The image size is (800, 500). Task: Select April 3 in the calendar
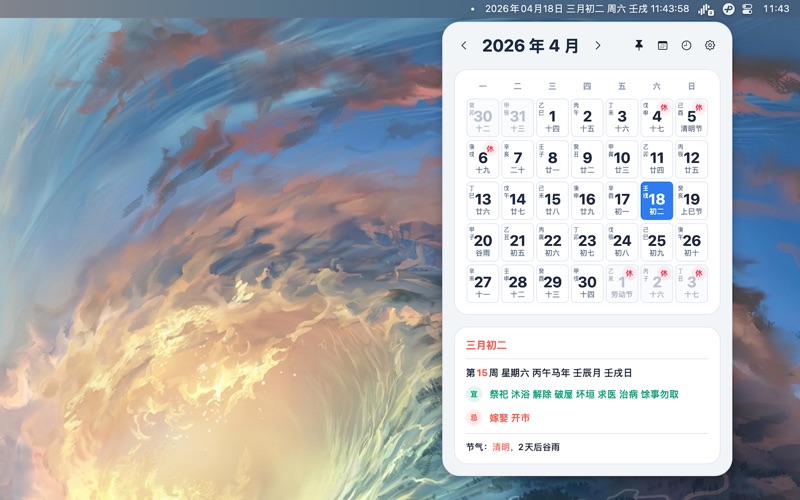pos(622,118)
